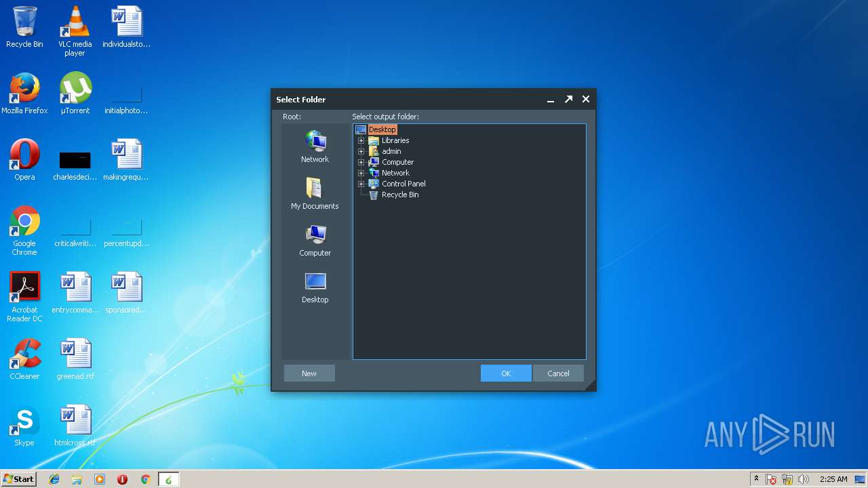868x488 pixels.
Task: Select Recycle Bin in folder tree
Action: click(400, 195)
